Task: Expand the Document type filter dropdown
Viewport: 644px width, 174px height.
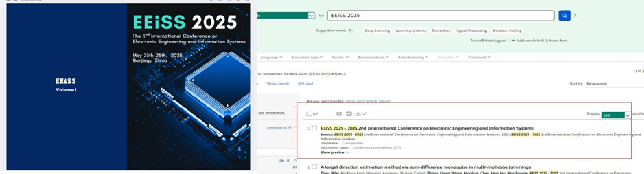Action: [x=307, y=57]
